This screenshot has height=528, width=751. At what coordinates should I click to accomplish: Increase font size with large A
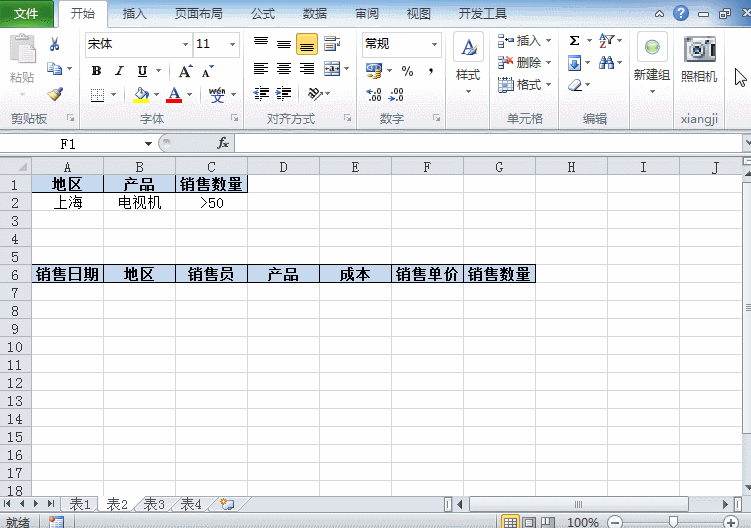[185, 71]
